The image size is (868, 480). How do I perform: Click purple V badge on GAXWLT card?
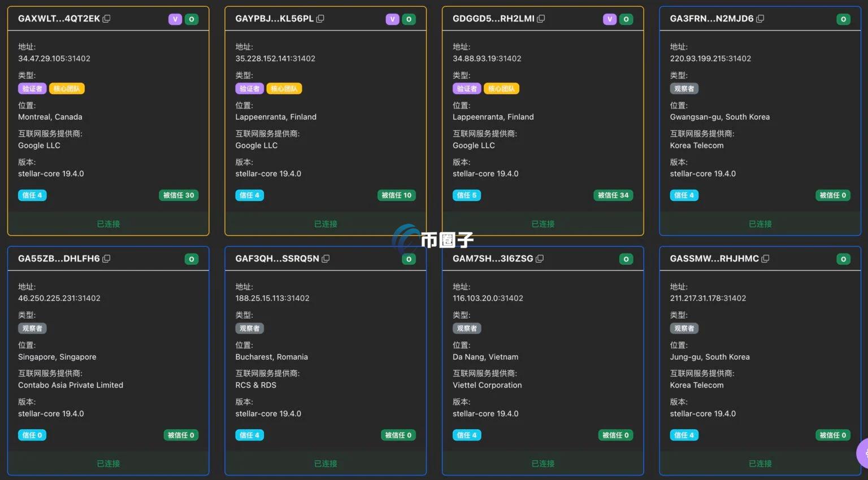[x=175, y=19]
